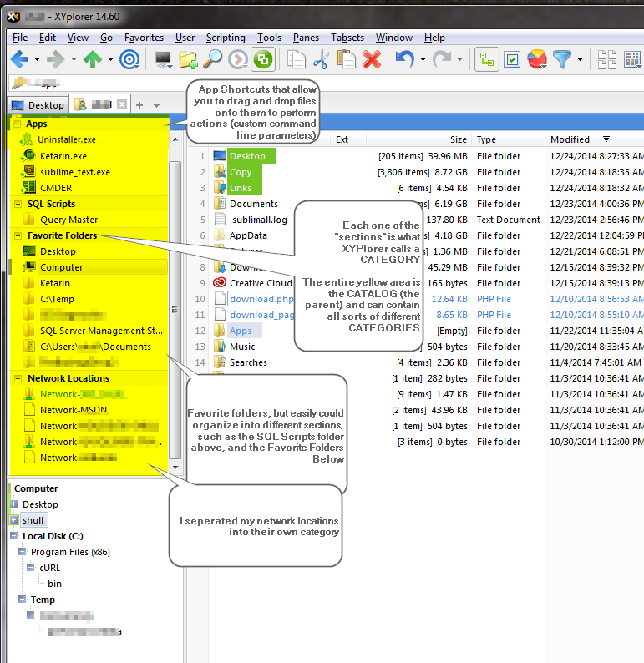This screenshot has height=663, width=644.
Task: Click the Back navigation arrow
Action: 18,59
